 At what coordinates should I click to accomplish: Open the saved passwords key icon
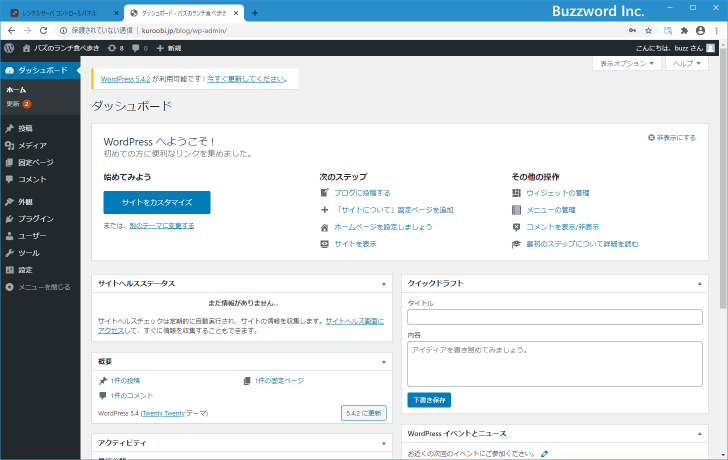(x=632, y=31)
